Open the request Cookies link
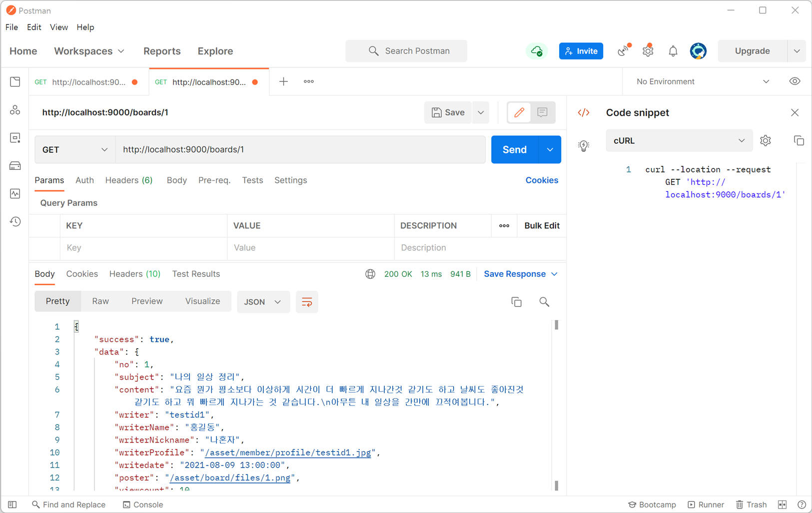812x513 pixels. click(x=542, y=180)
